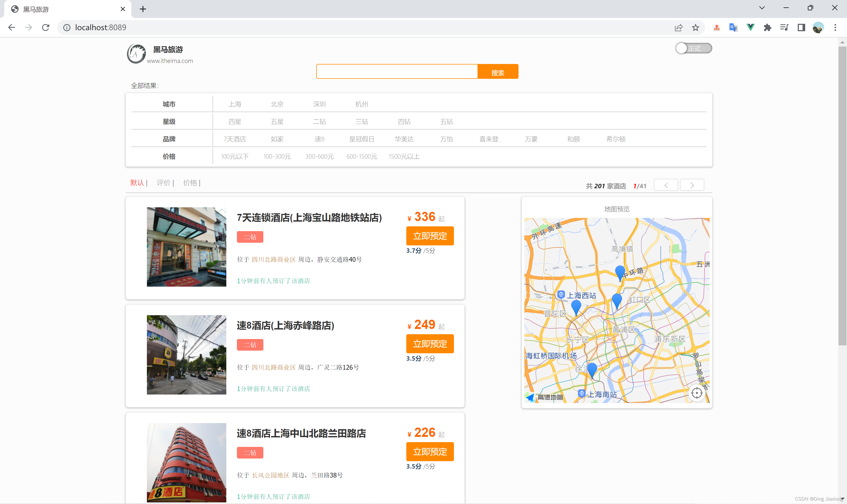Open the media control icon in the toolbar
The image size is (847, 504).
pyautogui.click(x=784, y=28)
